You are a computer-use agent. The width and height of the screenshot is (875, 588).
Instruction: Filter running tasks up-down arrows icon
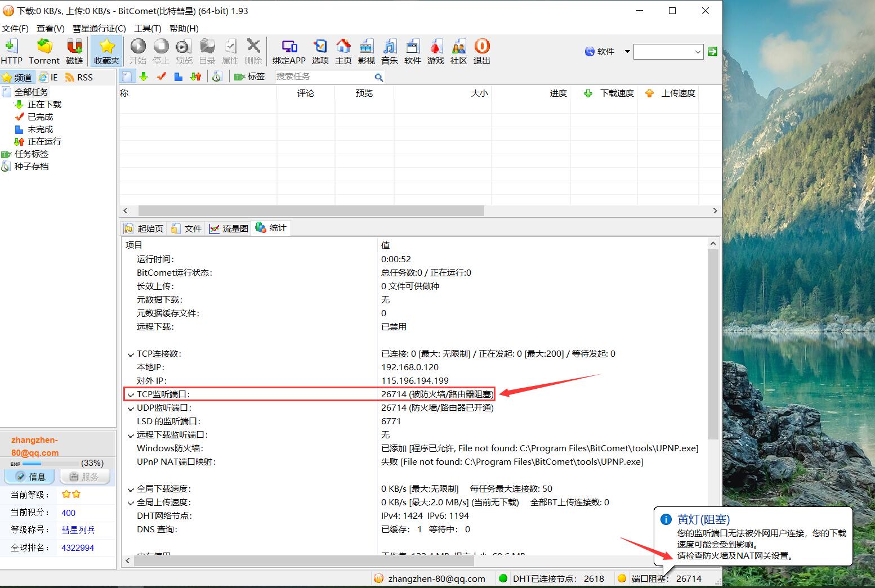tap(196, 77)
